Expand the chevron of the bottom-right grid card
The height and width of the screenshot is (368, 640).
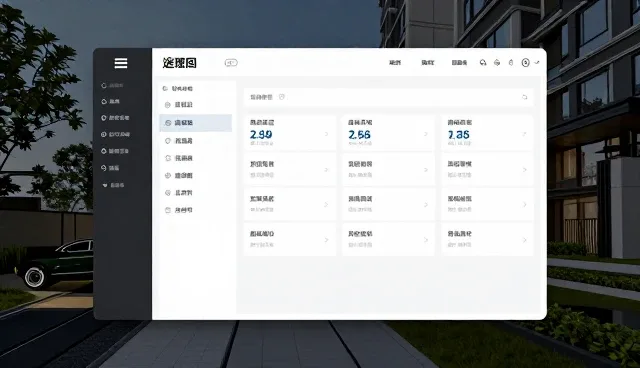[524, 240]
